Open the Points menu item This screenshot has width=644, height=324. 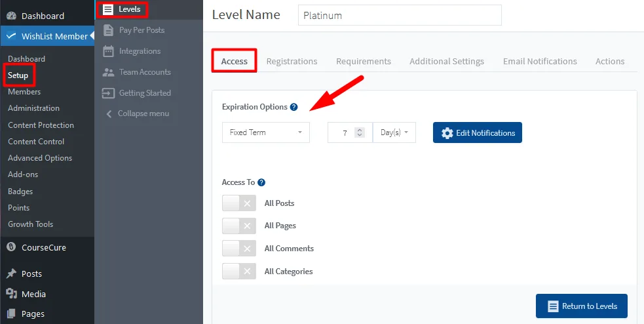tap(19, 208)
